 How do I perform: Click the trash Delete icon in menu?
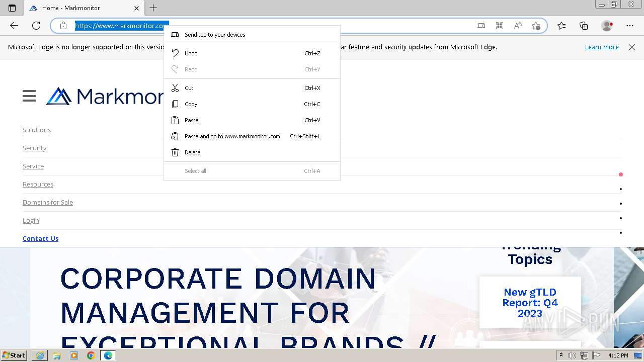pyautogui.click(x=175, y=152)
